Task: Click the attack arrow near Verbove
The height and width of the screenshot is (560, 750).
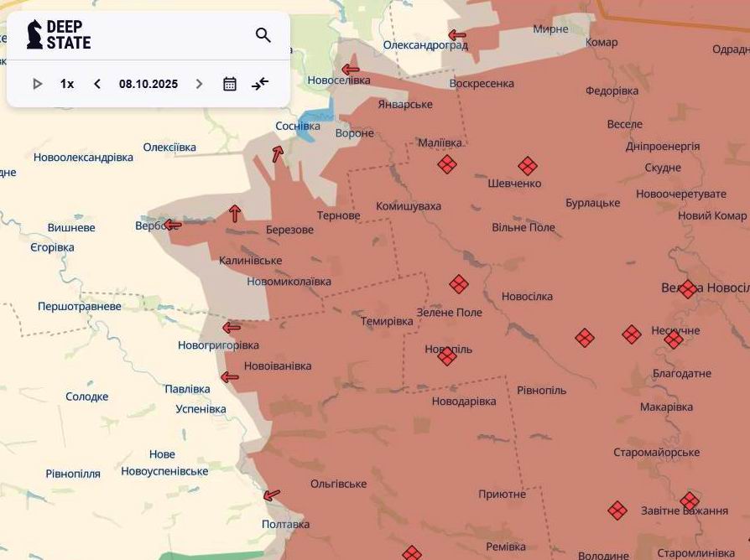Action: point(172,224)
